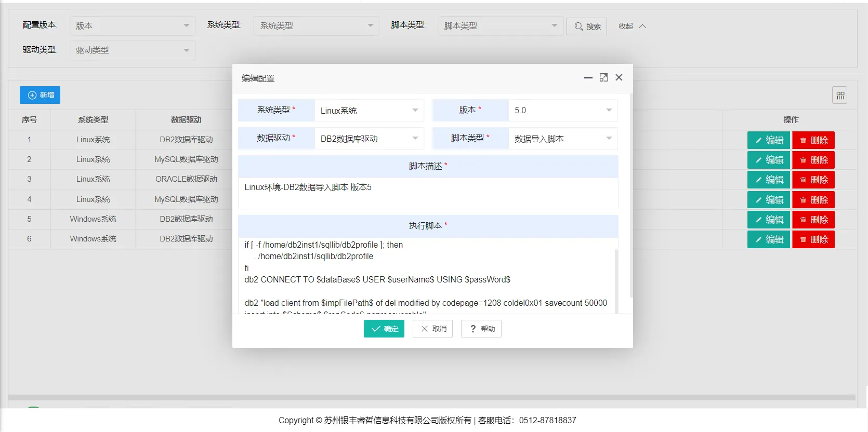The width and height of the screenshot is (868, 432).
Task: Expand the 脚本类型 dropdown in dialog
Action: coord(562,139)
